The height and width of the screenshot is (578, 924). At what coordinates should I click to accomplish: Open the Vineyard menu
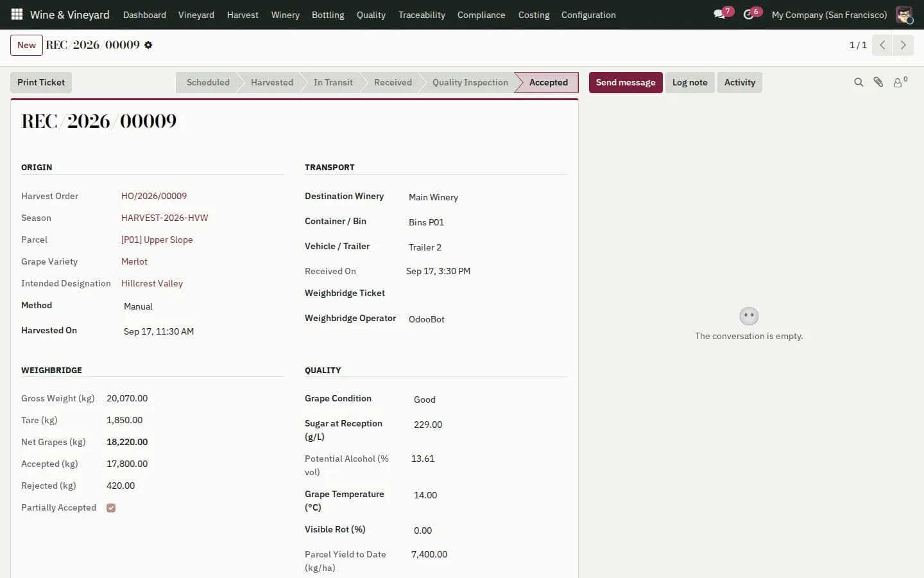coord(196,15)
